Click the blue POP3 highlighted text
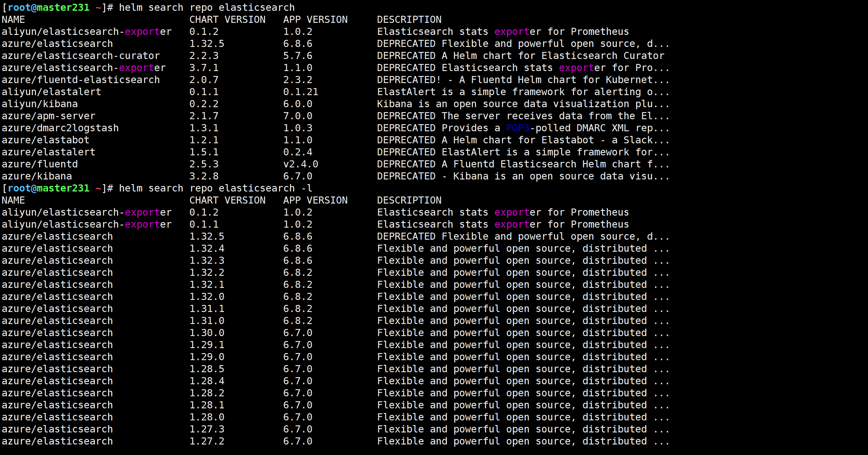868x455 pixels. coord(518,128)
